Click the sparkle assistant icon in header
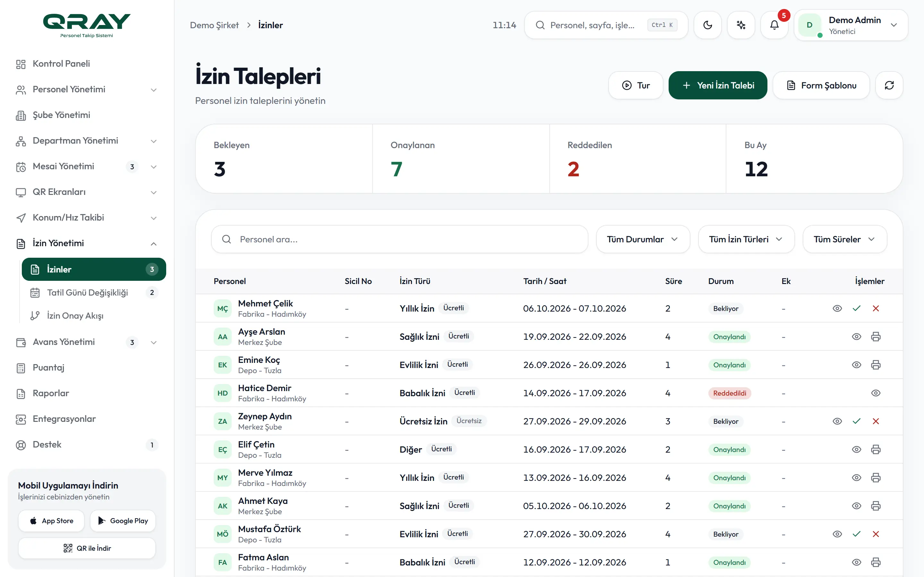Image resolution: width=924 pixels, height=577 pixels. point(741,25)
